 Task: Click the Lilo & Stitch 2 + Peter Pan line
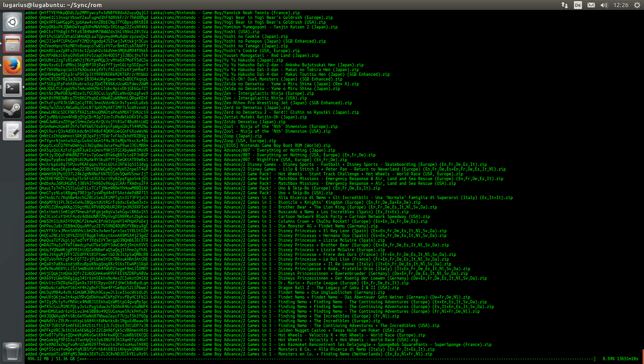pyautogui.click(x=266, y=169)
